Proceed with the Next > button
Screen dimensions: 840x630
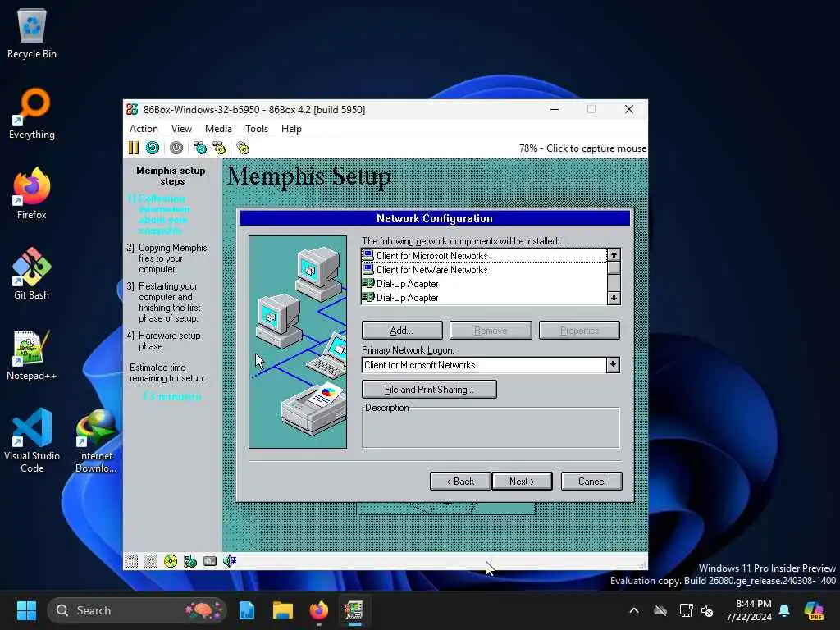(522, 481)
